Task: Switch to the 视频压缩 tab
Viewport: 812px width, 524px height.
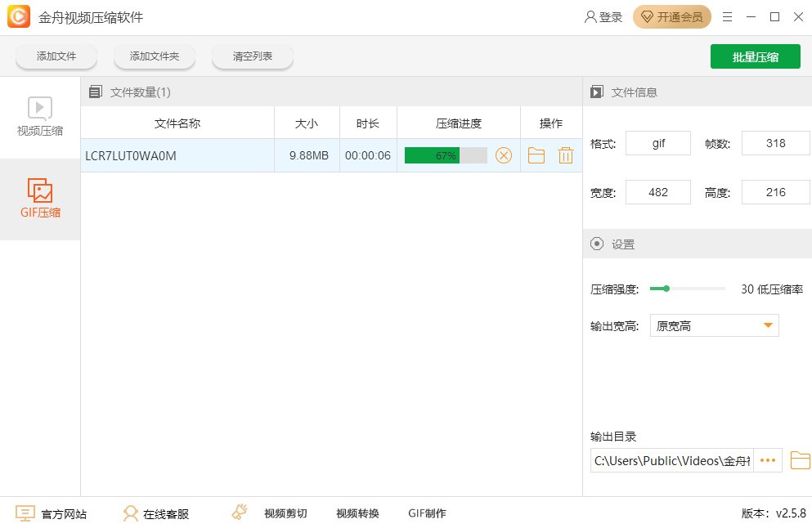Action: click(40, 118)
